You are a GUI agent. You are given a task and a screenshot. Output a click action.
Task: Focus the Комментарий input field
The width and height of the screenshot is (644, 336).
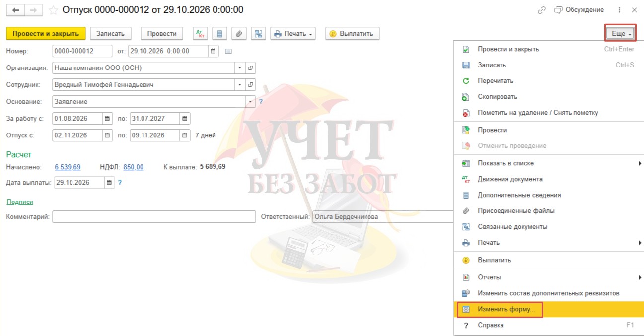[154, 217]
